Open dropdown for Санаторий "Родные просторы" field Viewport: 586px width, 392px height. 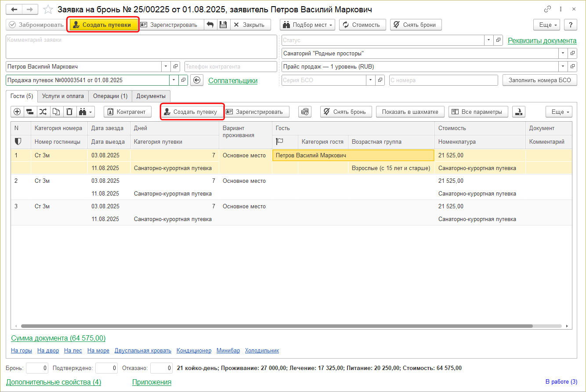tap(563, 54)
